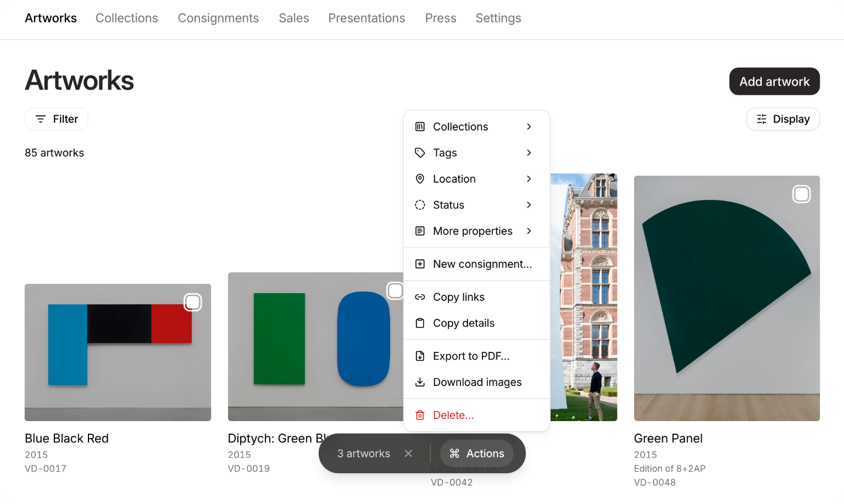Expand the More properties submenu chevron

[x=529, y=231]
